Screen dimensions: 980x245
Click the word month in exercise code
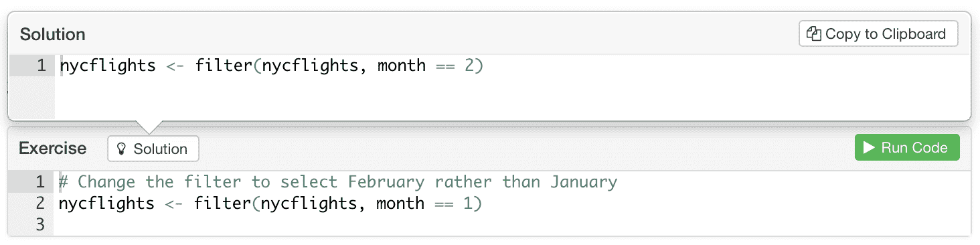[x=400, y=203]
